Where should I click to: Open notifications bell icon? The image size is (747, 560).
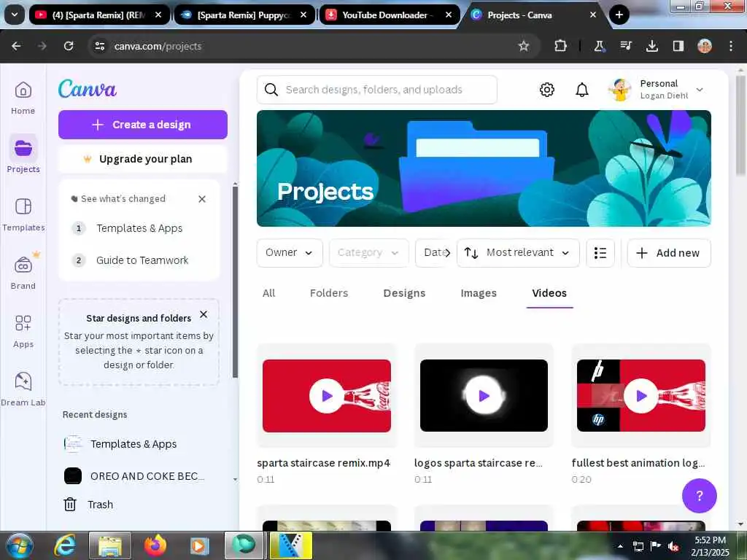click(581, 90)
